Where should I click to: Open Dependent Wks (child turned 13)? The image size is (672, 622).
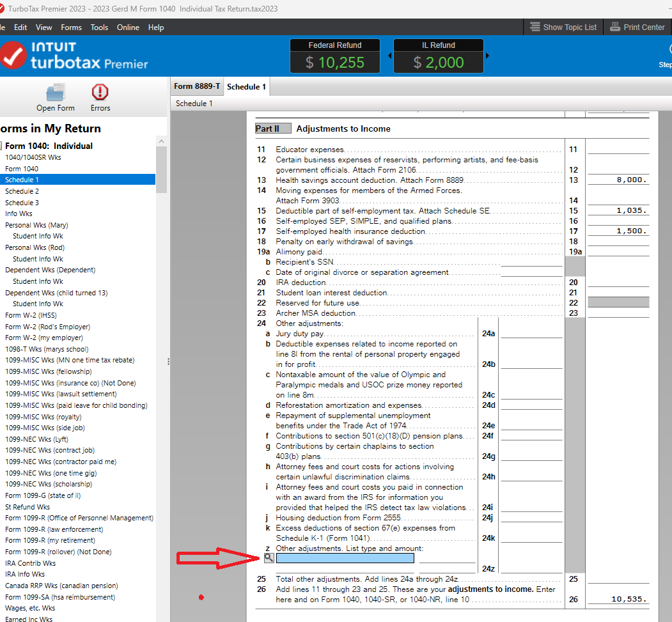click(x=56, y=293)
